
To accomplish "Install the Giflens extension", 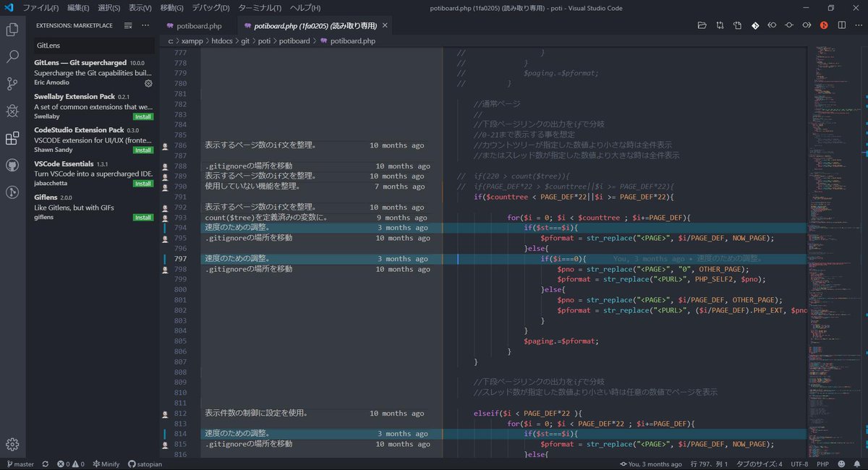I will click(x=142, y=216).
